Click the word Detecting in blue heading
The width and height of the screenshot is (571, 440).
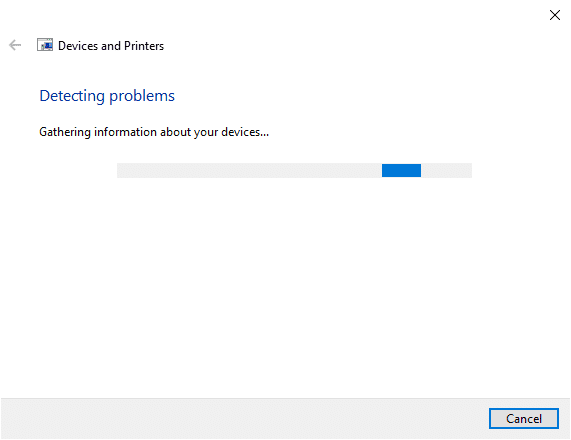pyautogui.click(x=72, y=96)
